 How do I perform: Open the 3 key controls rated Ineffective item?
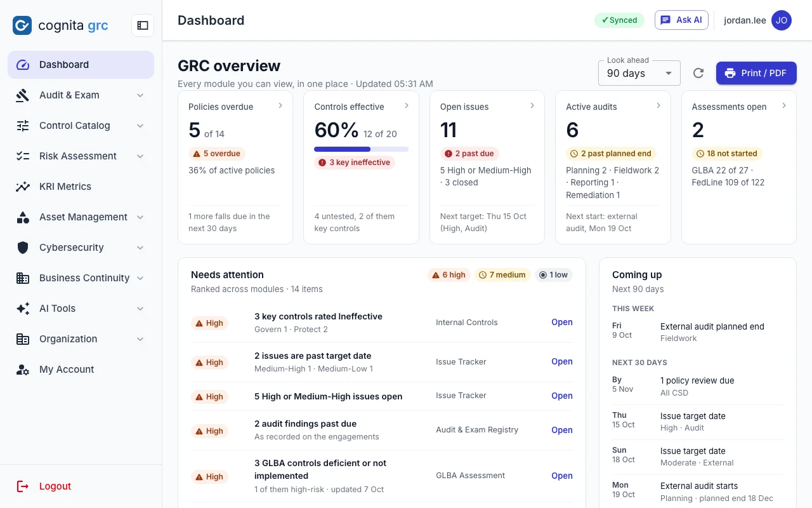tap(562, 322)
